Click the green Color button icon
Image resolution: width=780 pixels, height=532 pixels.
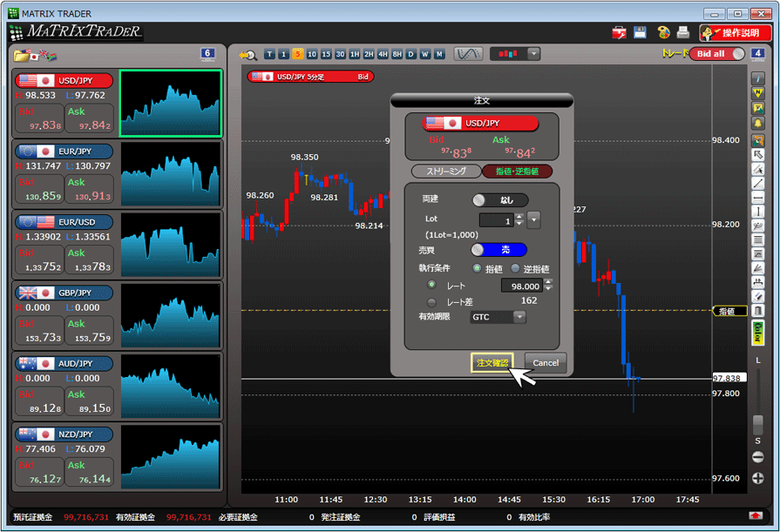tap(757, 333)
